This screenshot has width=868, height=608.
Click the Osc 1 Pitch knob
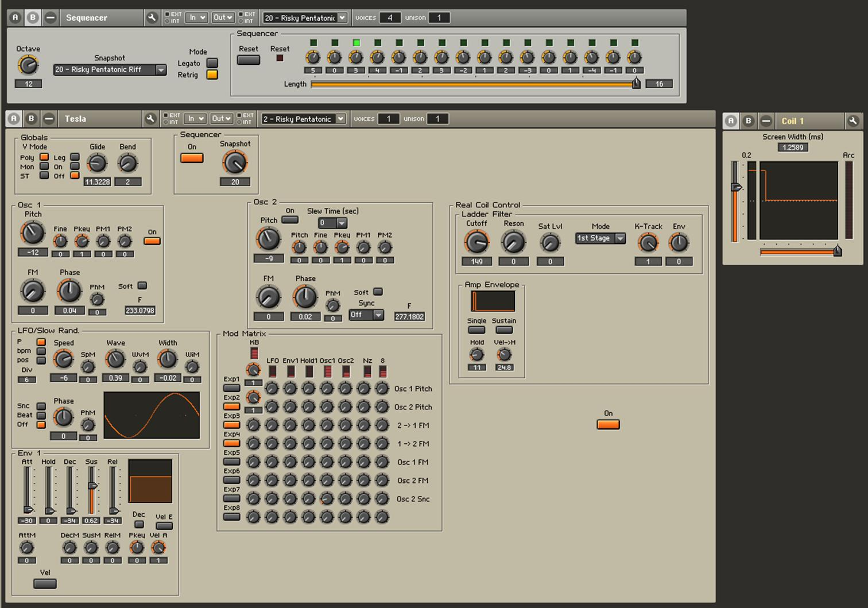tap(32, 233)
